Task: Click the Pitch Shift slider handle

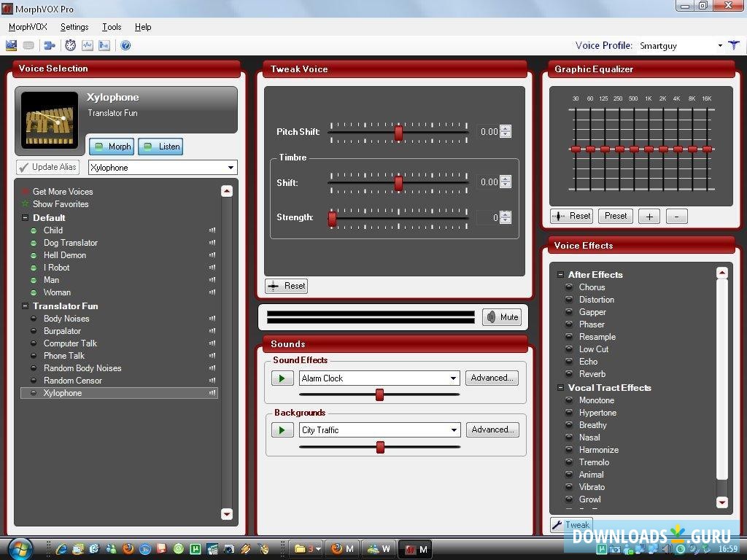Action: coord(398,133)
